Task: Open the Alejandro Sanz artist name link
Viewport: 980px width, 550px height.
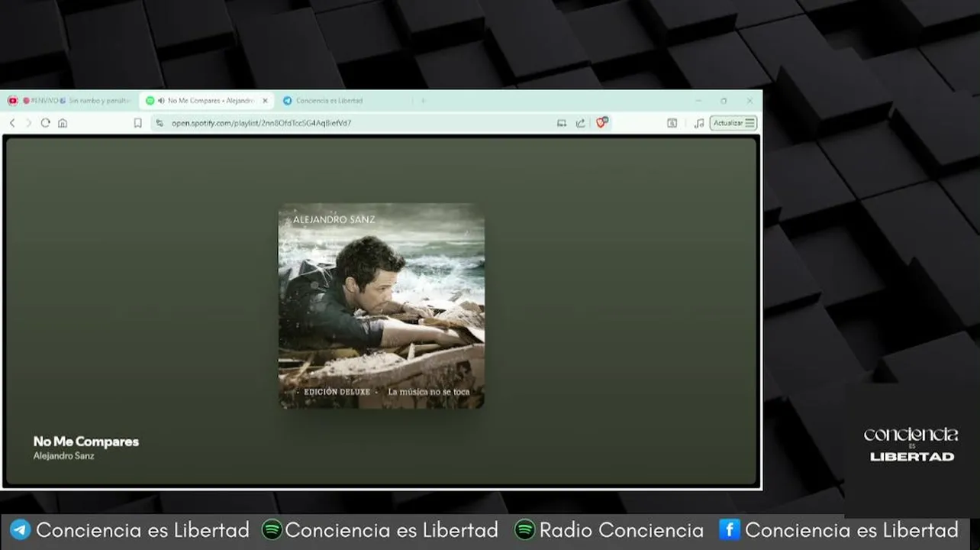Action: pyautogui.click(x=64, y=456)
